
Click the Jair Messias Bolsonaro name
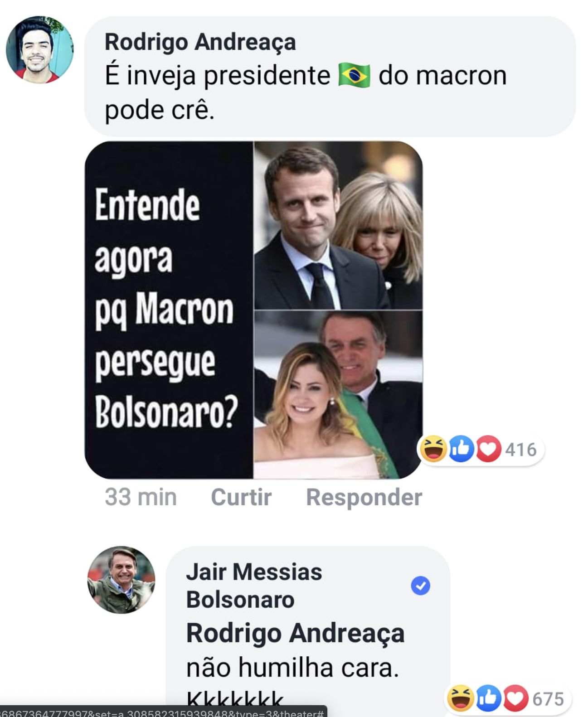tap(254, 585)
